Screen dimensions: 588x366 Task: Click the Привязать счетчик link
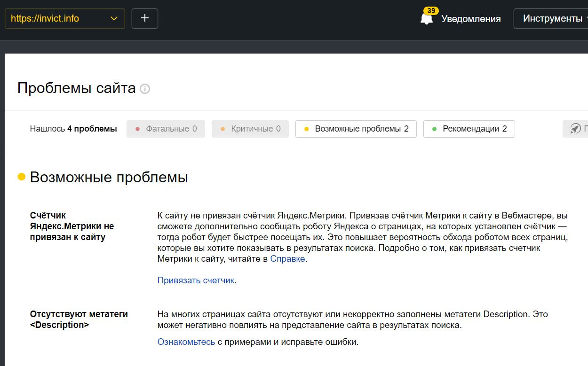[196, 280]
